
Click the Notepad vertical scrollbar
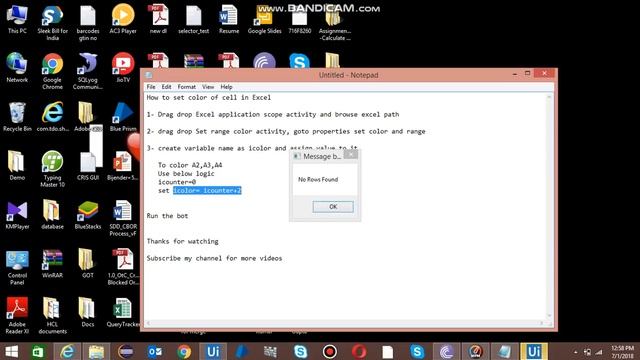click(549, 207)
